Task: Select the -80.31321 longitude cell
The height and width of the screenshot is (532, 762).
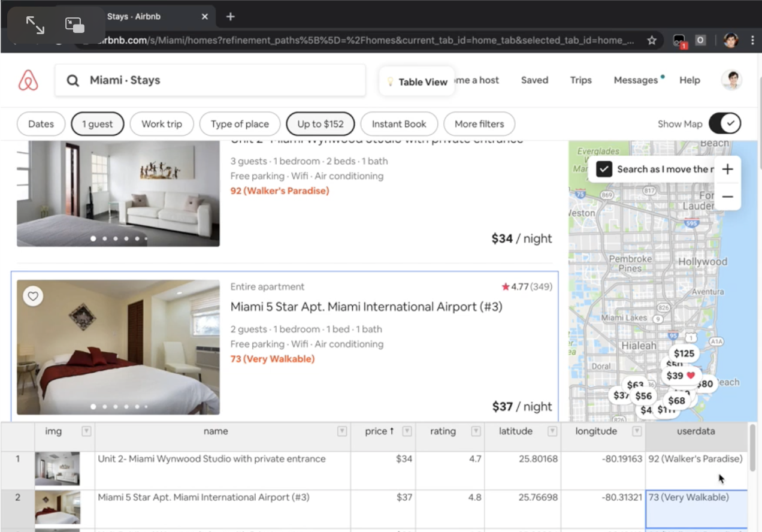Action: point(603,509)
